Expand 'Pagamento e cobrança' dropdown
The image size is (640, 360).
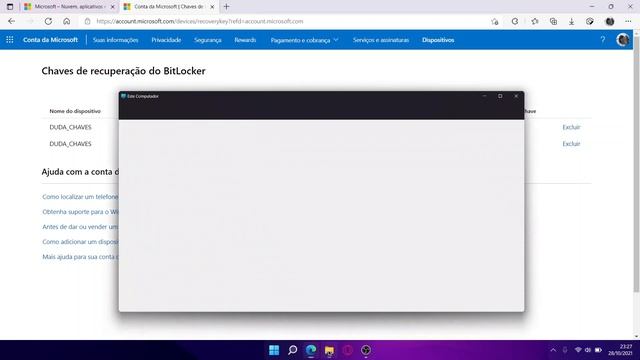304,40
